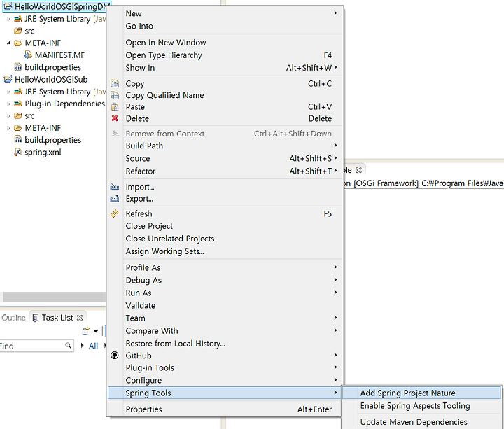Expand the src folder under HelloWorldOSGiSub
This screenshot has width=504, height=429.
click(x=8, y=116)
